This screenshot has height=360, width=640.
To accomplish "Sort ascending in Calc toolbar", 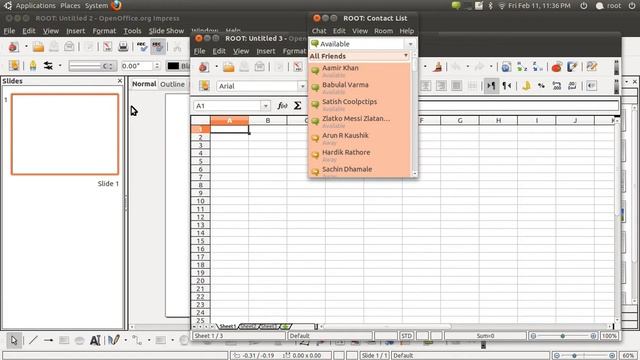I will pos(522,67).
